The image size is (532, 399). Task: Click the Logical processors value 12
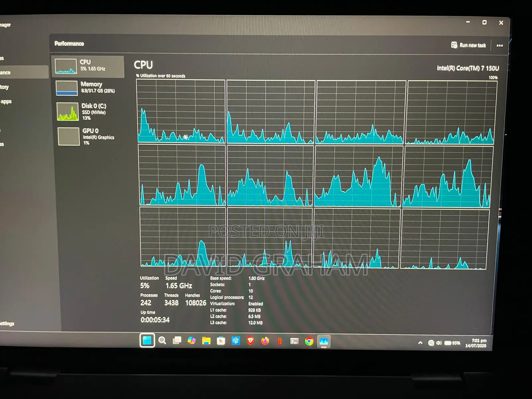click(x=251, y=298)
